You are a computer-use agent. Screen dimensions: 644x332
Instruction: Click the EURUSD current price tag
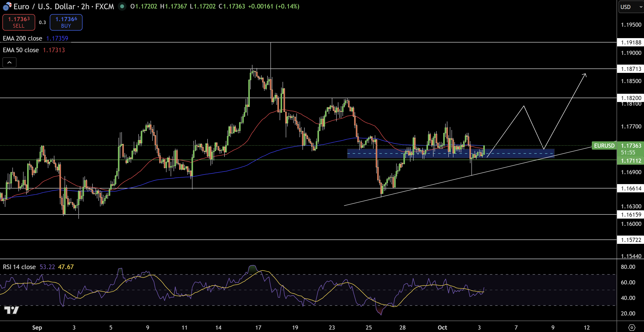tap(604, 146)
